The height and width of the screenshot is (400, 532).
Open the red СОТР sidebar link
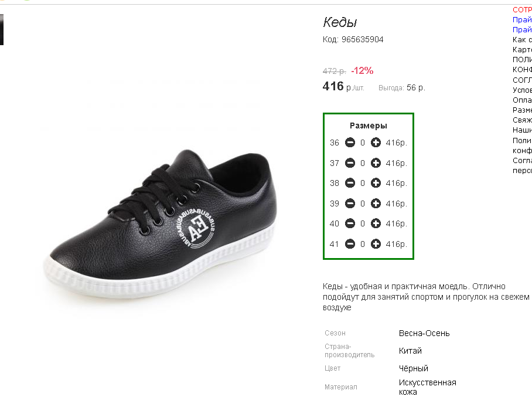522,10
